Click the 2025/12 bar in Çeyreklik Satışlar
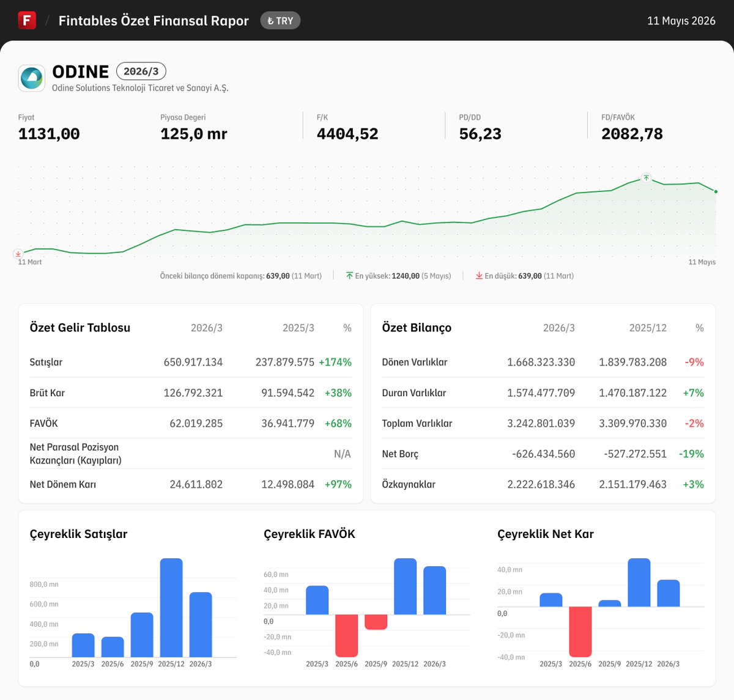734x700 pixels. click(171, 608)
